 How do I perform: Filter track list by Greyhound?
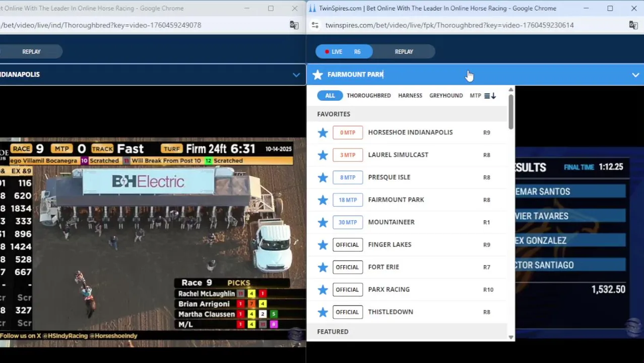[x=446, y=95]
